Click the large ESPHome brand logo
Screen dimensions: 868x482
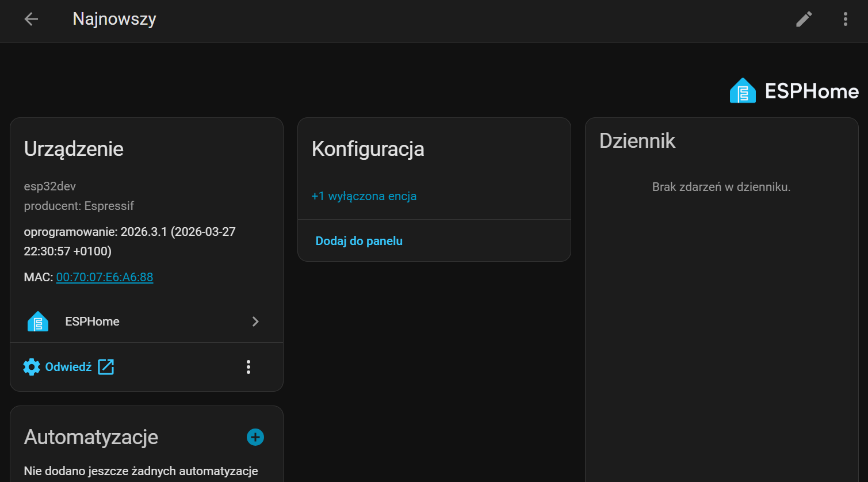coord(794,91)
